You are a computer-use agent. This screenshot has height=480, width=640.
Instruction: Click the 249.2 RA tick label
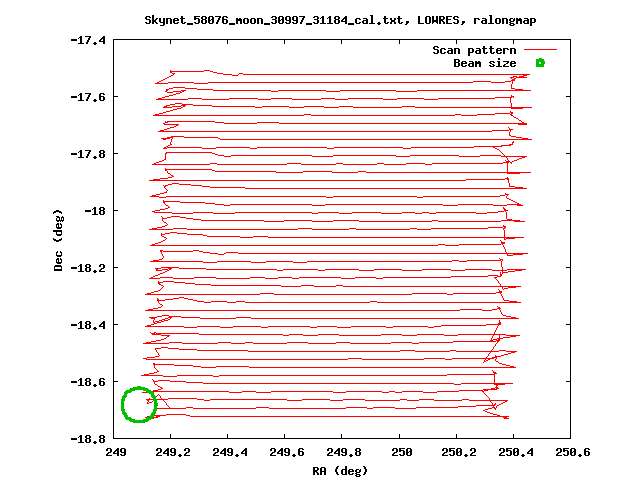pos(173,452)
